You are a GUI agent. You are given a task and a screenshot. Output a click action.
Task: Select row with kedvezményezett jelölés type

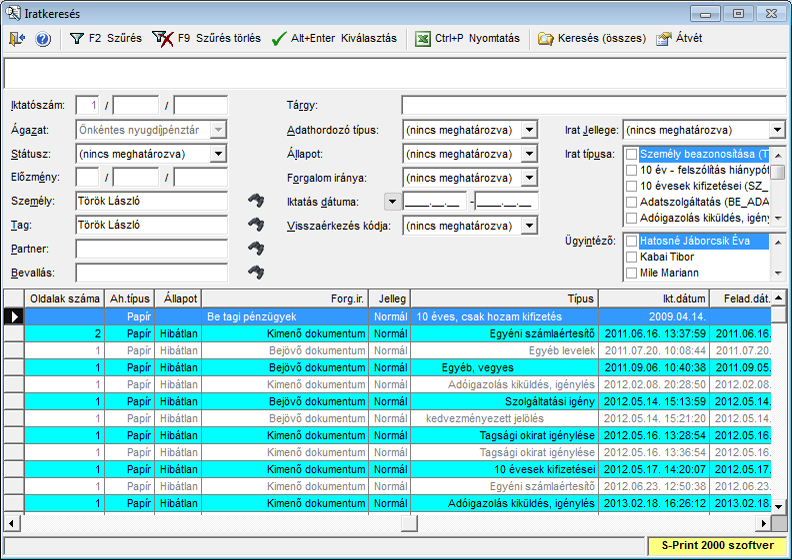388,418
